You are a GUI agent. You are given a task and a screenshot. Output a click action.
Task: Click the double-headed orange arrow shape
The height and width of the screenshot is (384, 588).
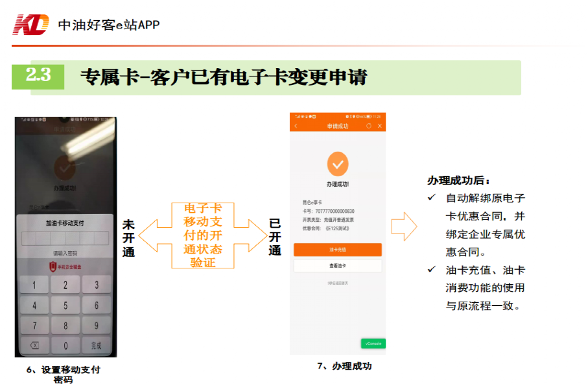pyautogui.click(x=202, y=235)
